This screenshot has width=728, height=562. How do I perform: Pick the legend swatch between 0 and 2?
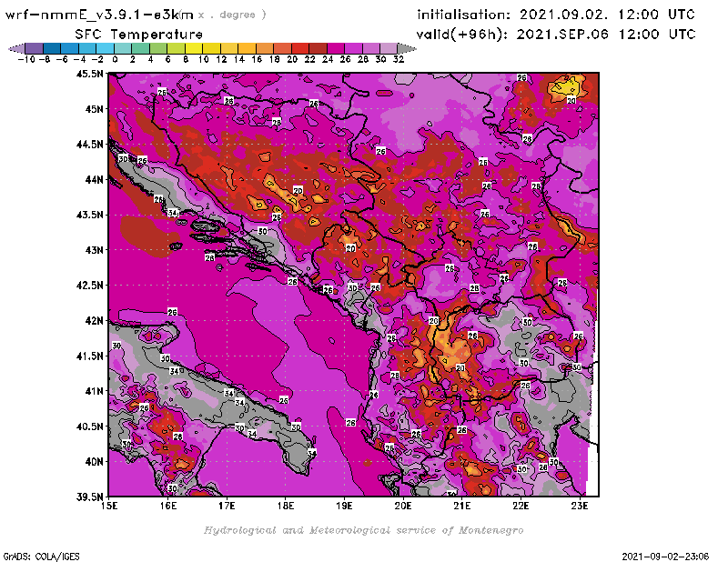[123, 48]
